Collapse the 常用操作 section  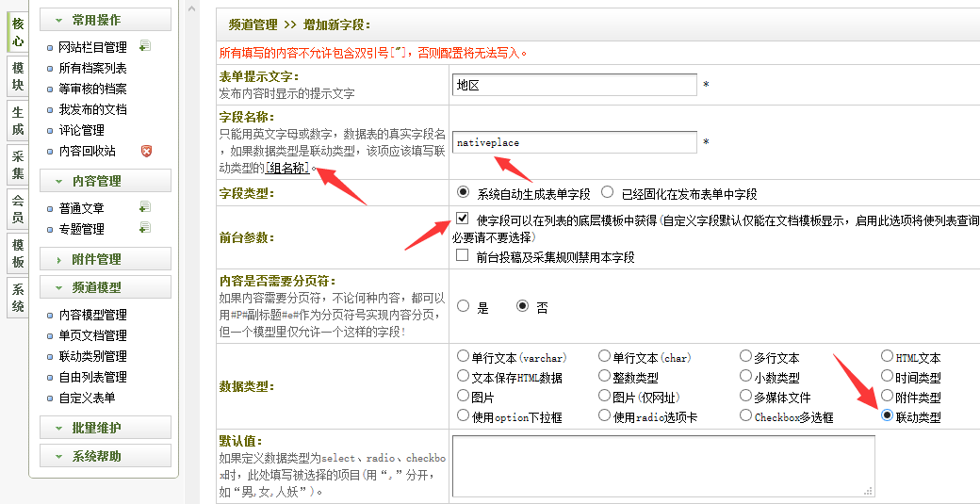pyautogui.click(x=106, y=20)
